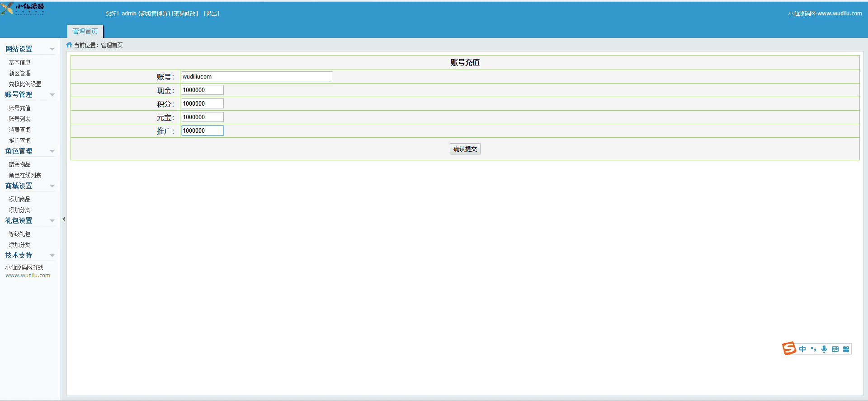
Task: Click the 礼包设置 section heading
Action: click(19, 220)
